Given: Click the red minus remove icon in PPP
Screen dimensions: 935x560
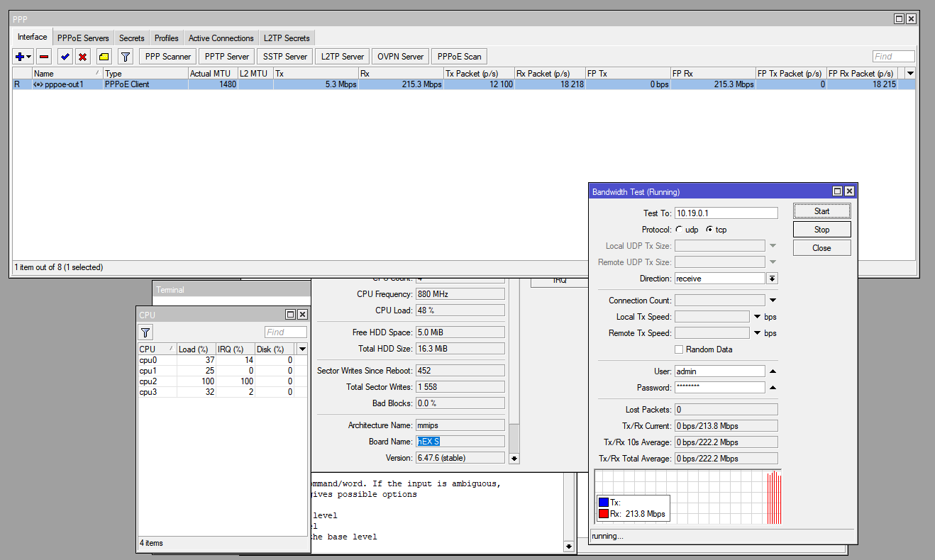Looking at the screenshot, I should [44, 57].
